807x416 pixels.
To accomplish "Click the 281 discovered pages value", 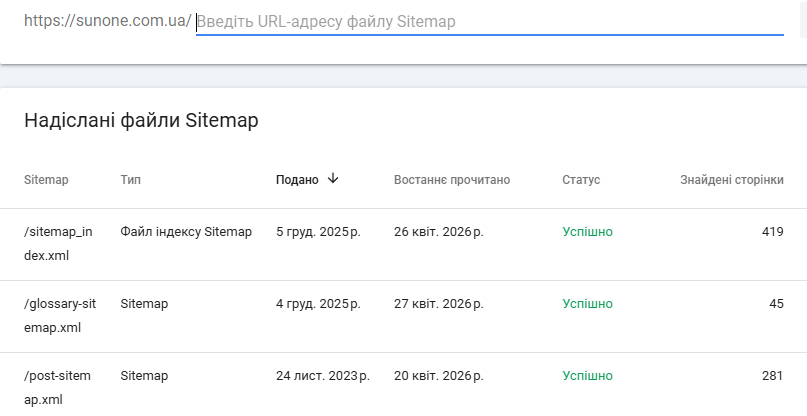I will point(772,376).
